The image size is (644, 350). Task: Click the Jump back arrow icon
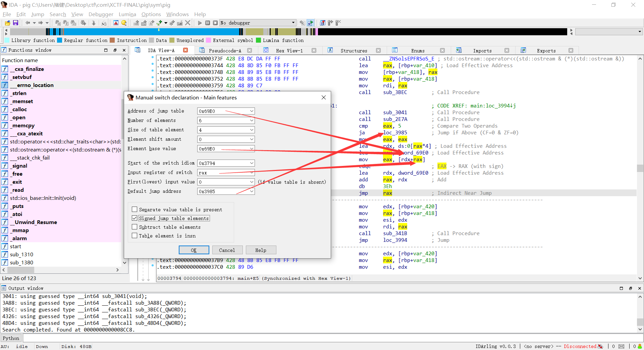[28, 23]
